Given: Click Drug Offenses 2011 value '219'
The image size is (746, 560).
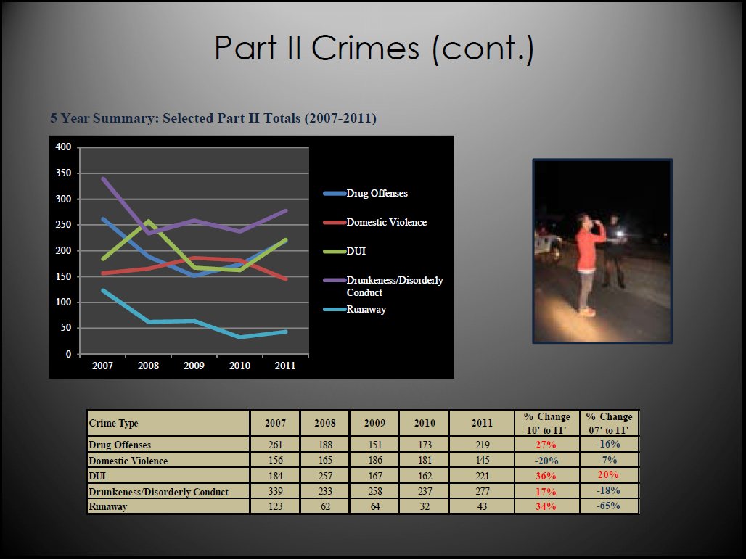Looking at the screenshot, I should pyautogui.click(x=482, y=445).
